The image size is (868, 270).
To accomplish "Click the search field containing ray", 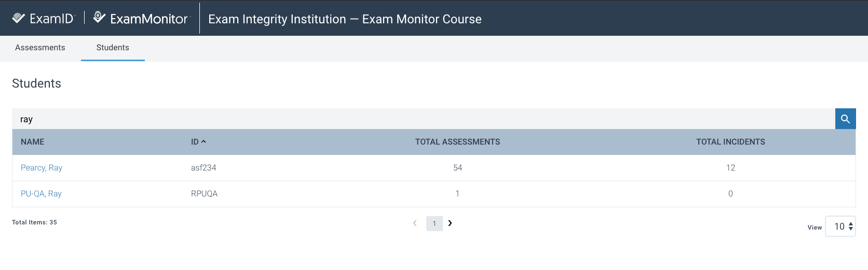I will [x=424, y=119].
